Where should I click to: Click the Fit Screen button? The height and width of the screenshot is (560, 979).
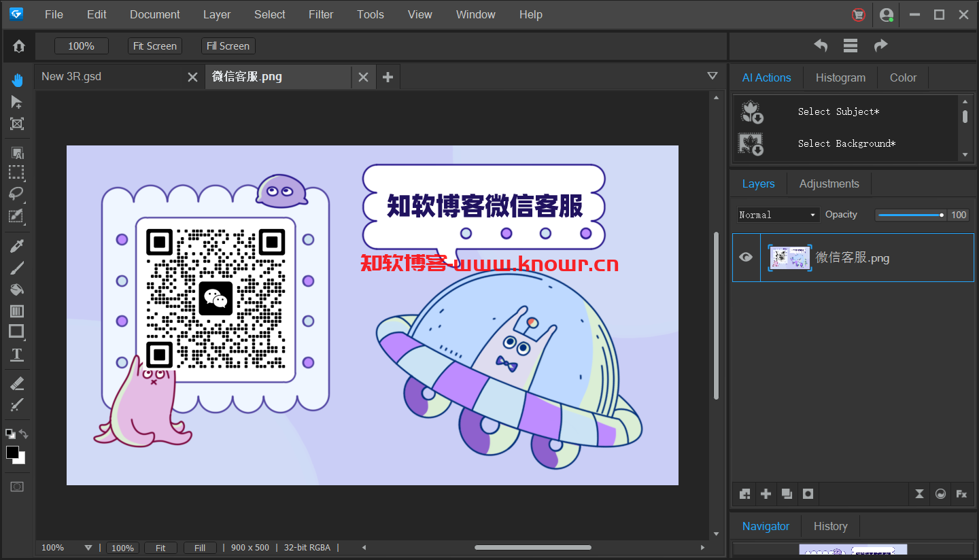coord(155,46)
